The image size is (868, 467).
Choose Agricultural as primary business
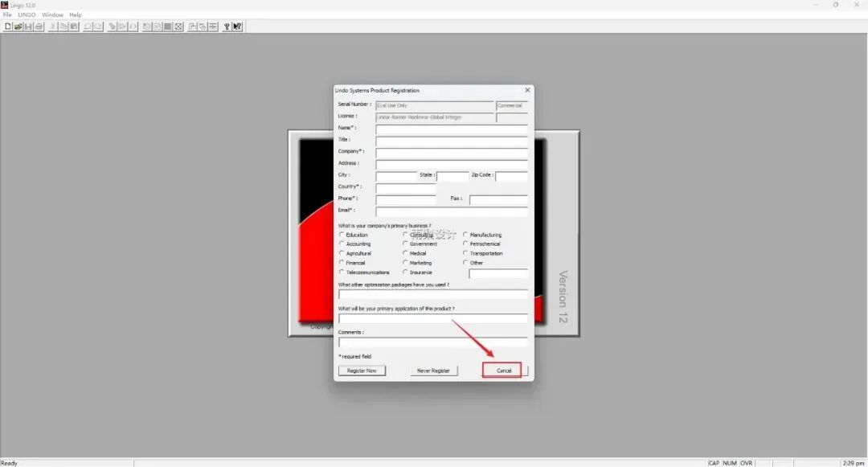click(x=342, y=253)
